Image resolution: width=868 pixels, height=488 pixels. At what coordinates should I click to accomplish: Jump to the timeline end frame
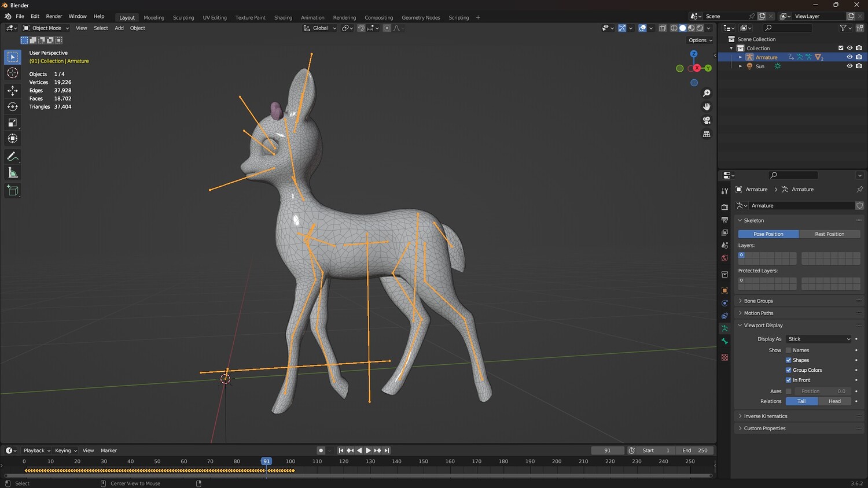[x=387, y=450]
